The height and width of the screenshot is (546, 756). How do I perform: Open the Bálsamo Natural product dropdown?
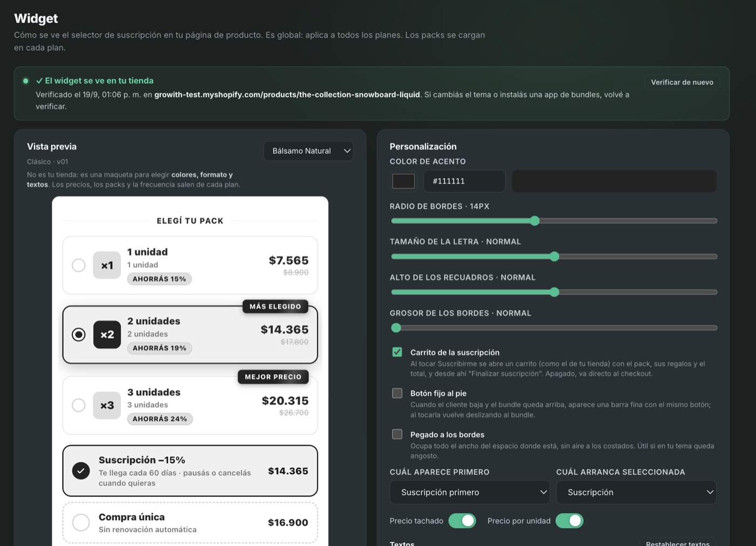point(308,151)
